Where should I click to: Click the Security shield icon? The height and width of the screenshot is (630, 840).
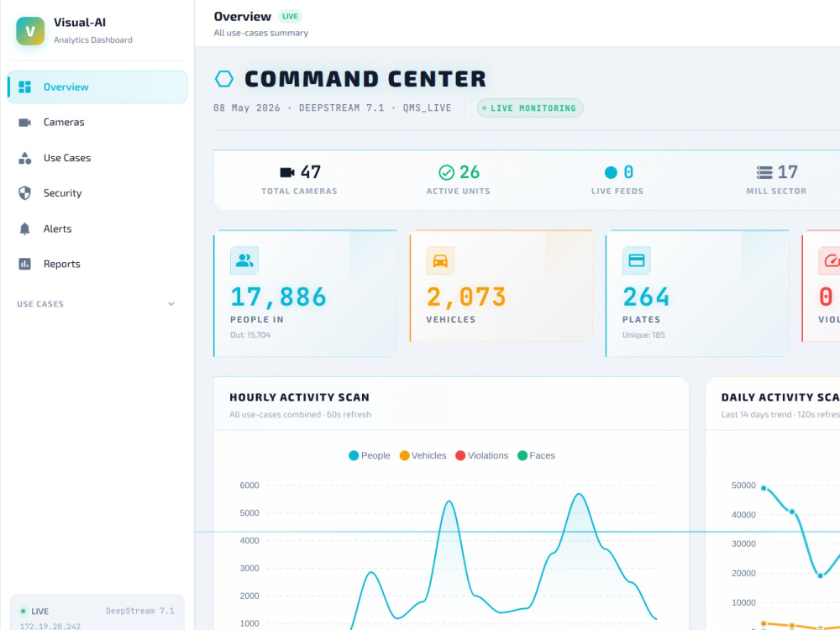24,193
